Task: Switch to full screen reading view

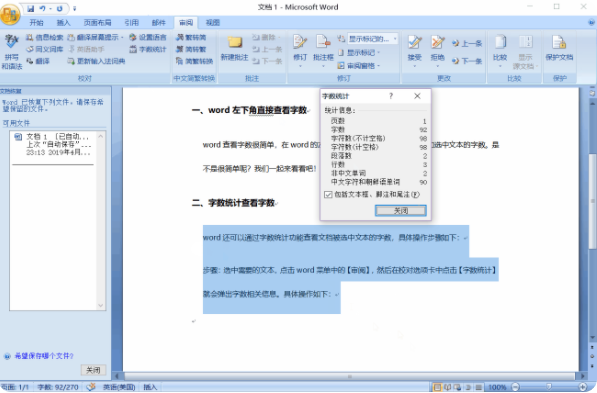Action: point(448,388)
